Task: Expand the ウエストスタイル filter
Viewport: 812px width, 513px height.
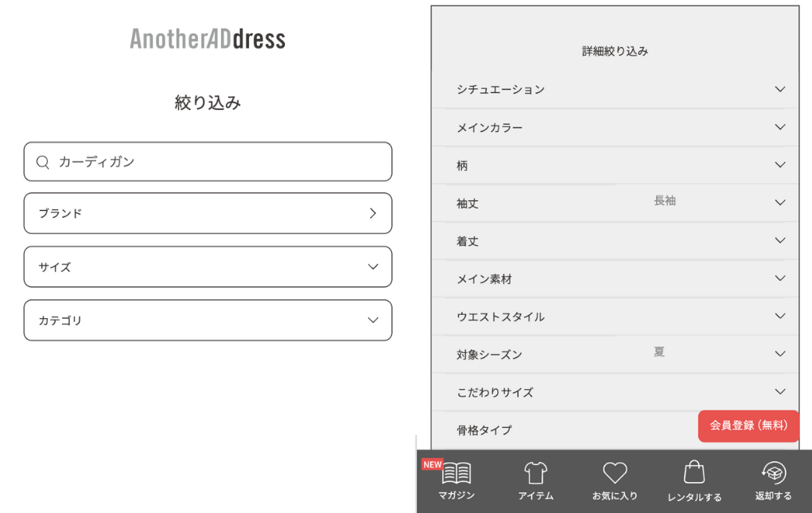Action: click(779, 317)
